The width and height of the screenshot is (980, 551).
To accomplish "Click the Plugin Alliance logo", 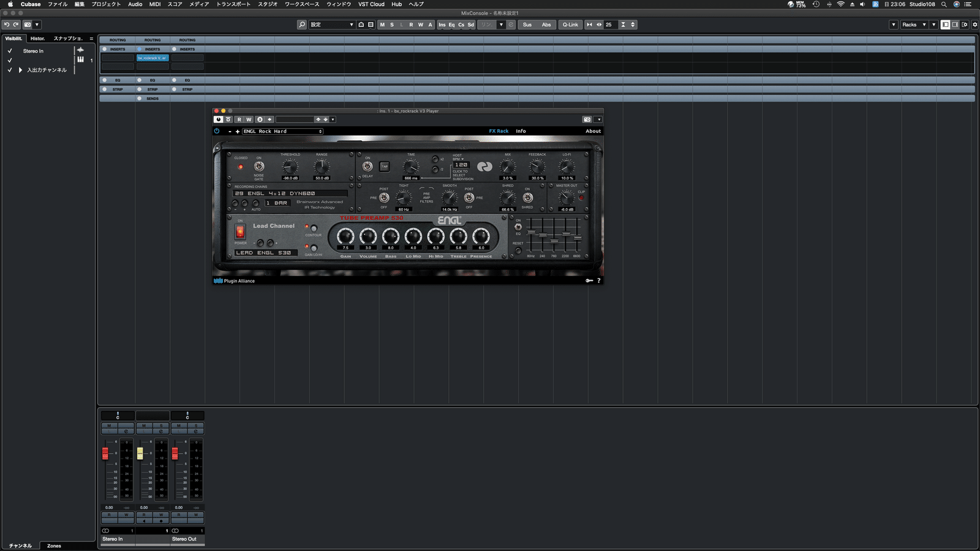I will (x=234, y=281).
